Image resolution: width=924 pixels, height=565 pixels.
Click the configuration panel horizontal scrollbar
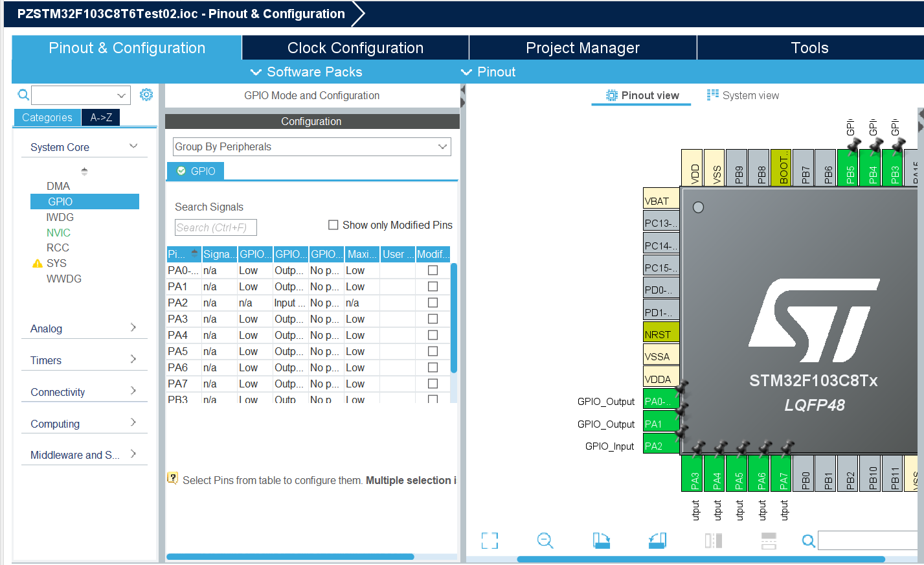(290, 557)
